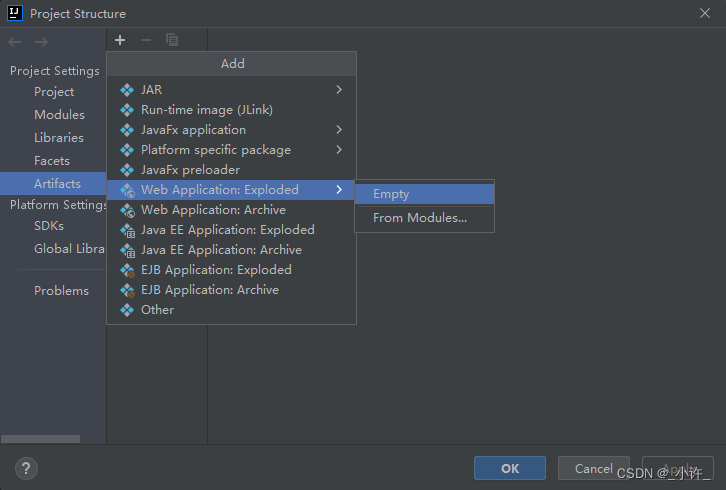This screenshot has height=490, width=726.
Task: Click the Platform specific package icon
Action: tap(127, 150)
